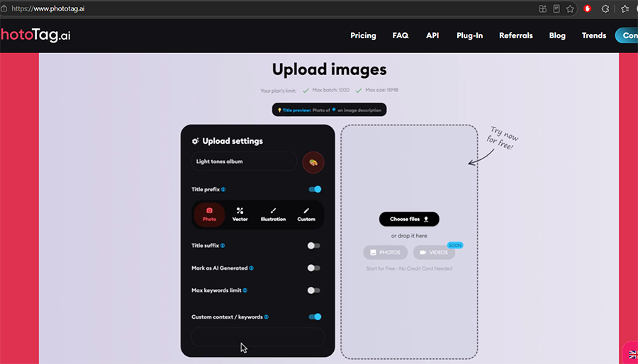Open the Blog page
This screenshot has width=638, height=364.
(557, 35)
